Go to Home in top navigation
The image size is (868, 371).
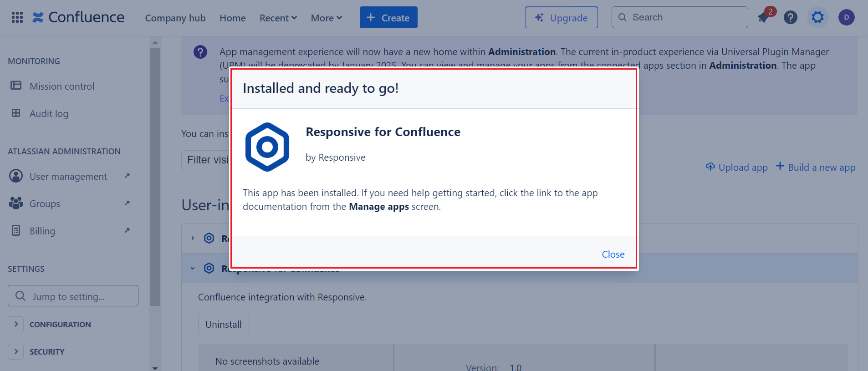coord(233,18)
